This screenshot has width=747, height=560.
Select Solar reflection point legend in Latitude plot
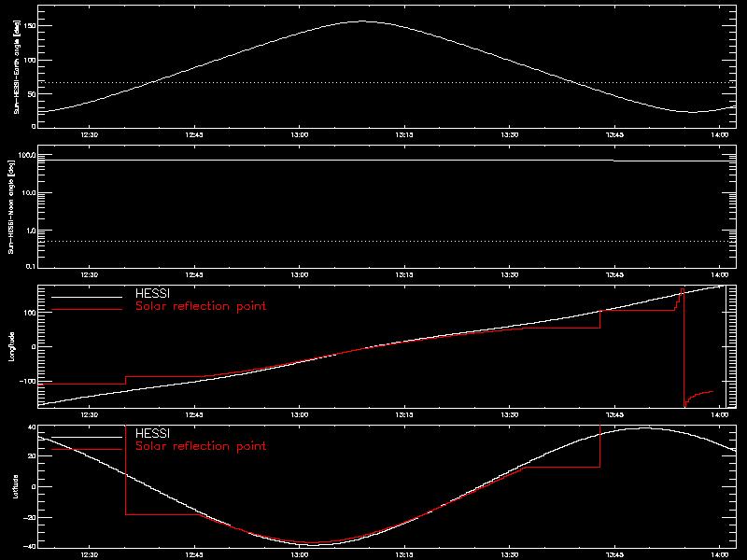coord(201,446)
